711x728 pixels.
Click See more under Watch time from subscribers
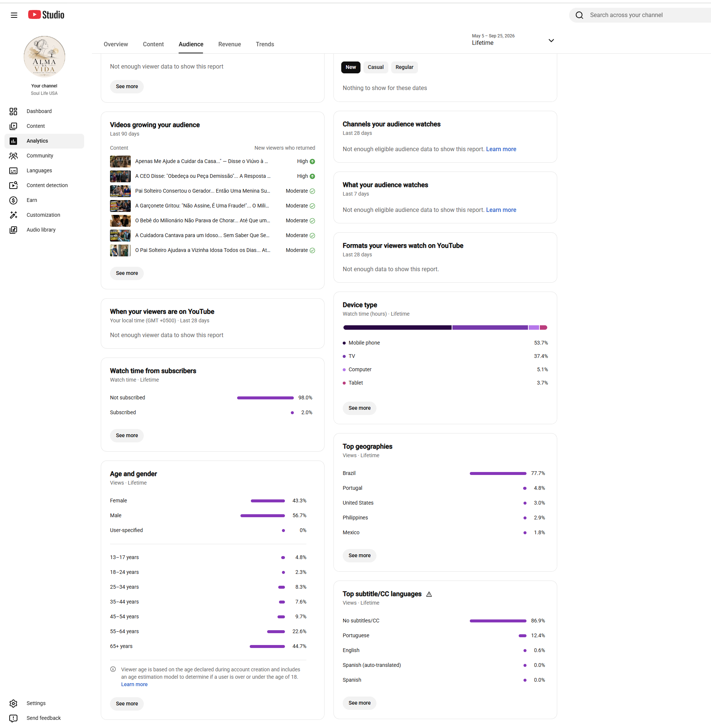pyautogui.click(x=127, y=436)
